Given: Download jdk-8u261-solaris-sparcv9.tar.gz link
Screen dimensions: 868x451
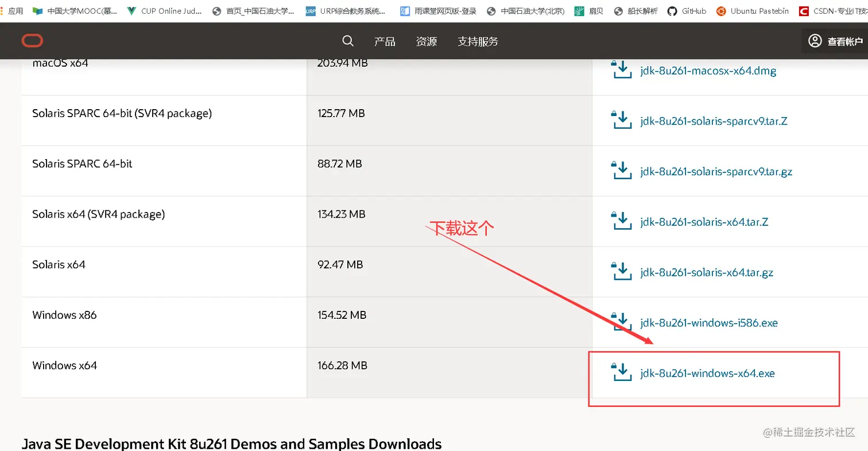Looking at the screenshot, I should tap(716, 172).
